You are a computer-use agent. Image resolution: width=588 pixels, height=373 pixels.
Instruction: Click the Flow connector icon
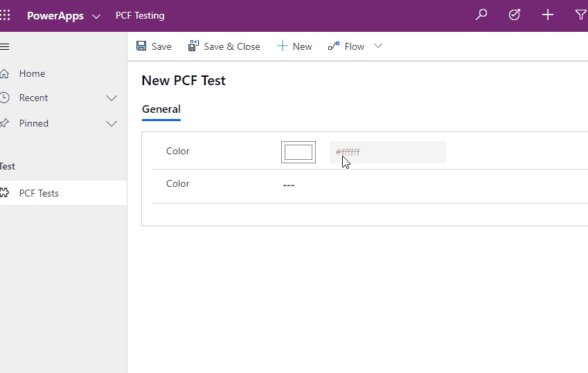(x=334, y=46)
